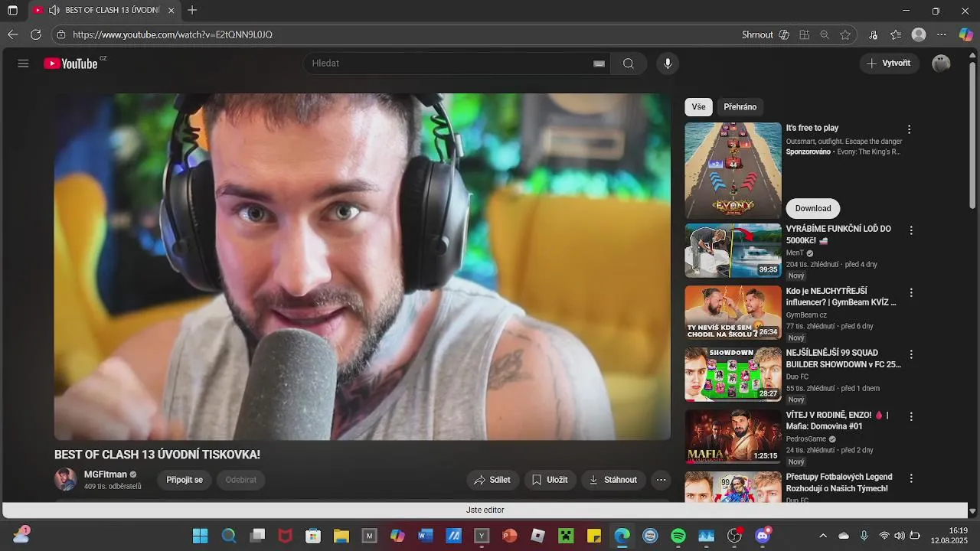Open split screen icon in address bar
The image size is (980, 551).
point(804,34)
